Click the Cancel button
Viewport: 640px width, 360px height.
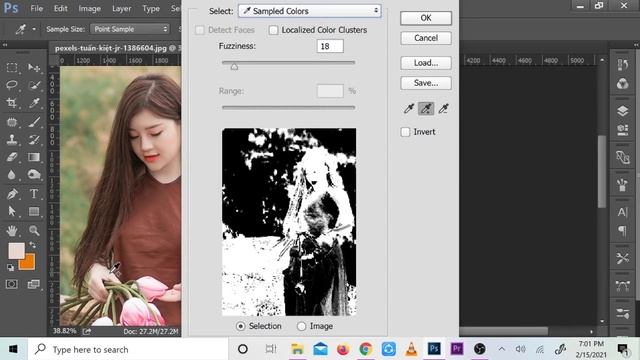pos(426,38)
